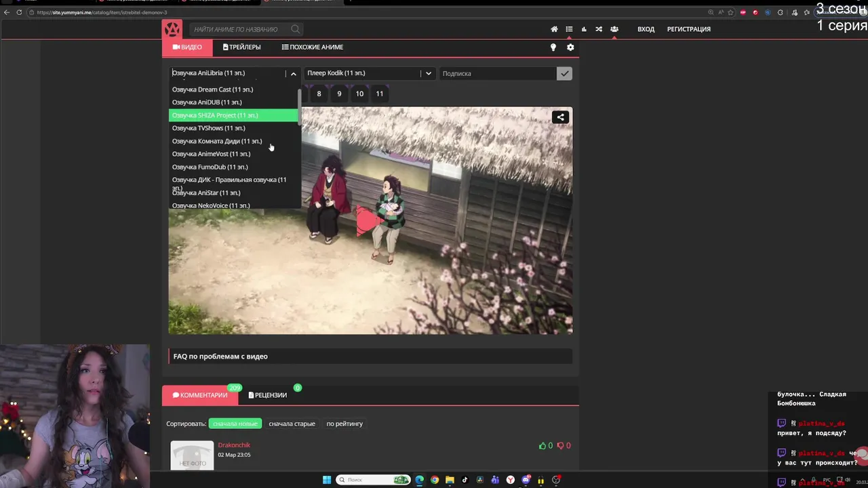Viewport: 868px width, 488px height.
Task: Like Drakonchik's comment with thumbs up
Action: point(542,445)
